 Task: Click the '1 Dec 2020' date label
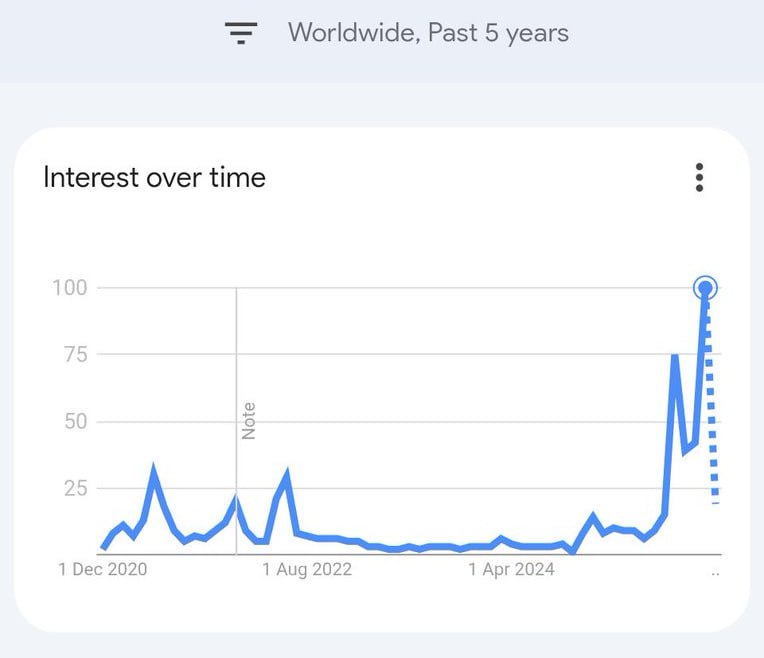[x=102, y=570]
